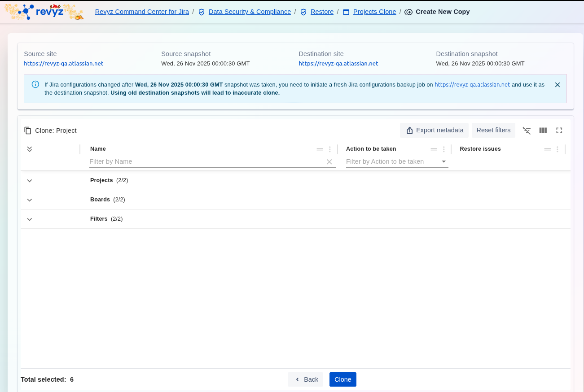Expand the Filters group row
This screenshot has width=584, height=392.
30,219
